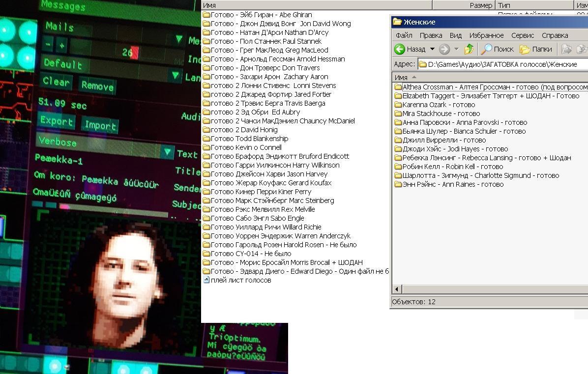Screen dimensions: 588x374
Task: Click the address field D:\Games path
Action: (502, 64)
